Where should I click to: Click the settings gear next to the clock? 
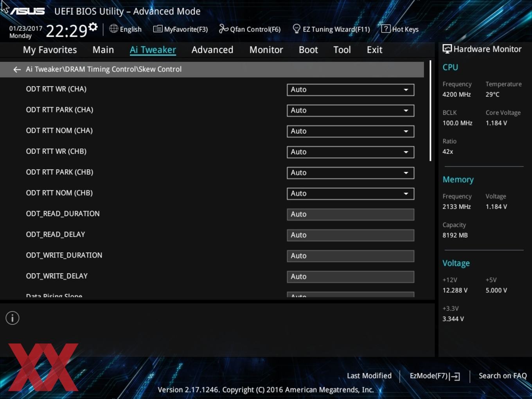click(x=93, y=27)
